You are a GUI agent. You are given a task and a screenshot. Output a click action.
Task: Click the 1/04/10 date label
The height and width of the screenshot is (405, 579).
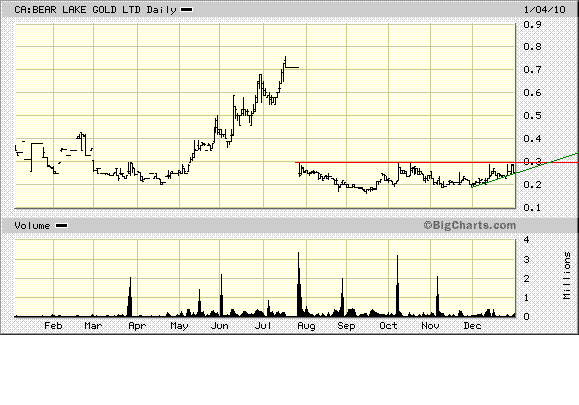coord(544,10)
